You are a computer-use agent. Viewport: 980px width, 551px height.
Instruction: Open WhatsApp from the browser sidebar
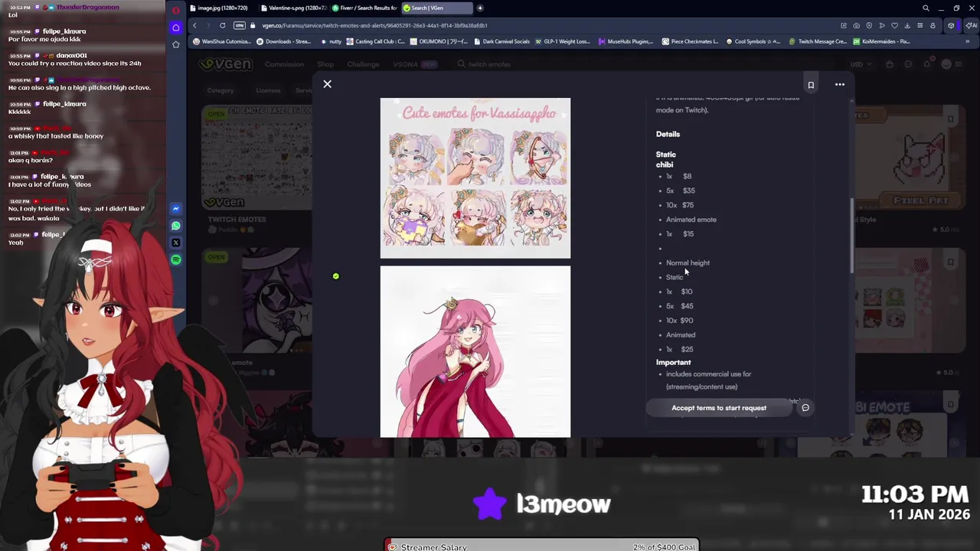coord(175,226)
